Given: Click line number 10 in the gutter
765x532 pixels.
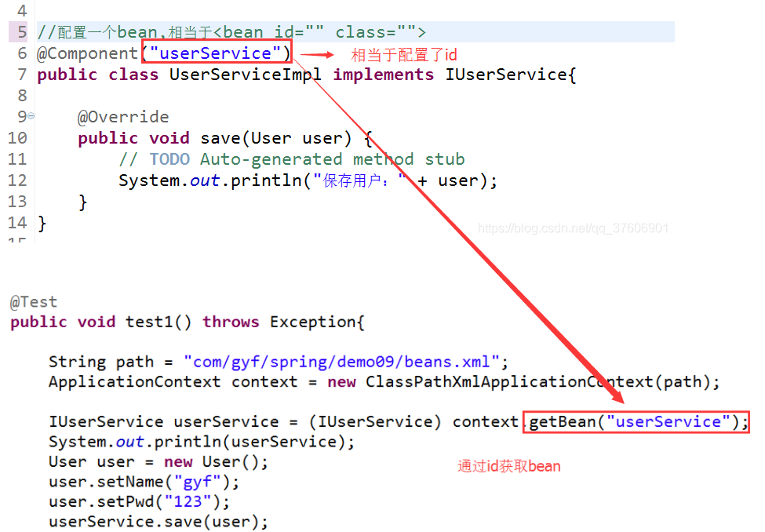Looking at the screenshot, I should (x=17, y=138).
